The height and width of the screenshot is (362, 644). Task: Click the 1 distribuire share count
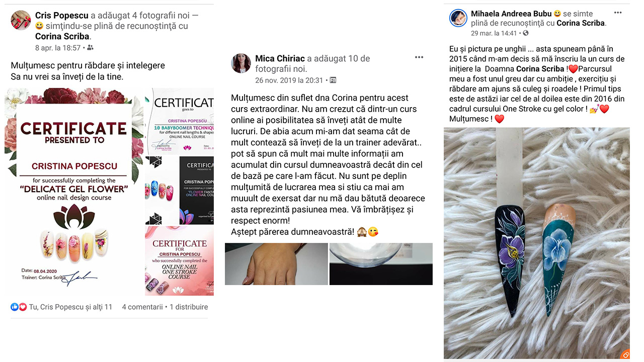[x=189, y=307]
